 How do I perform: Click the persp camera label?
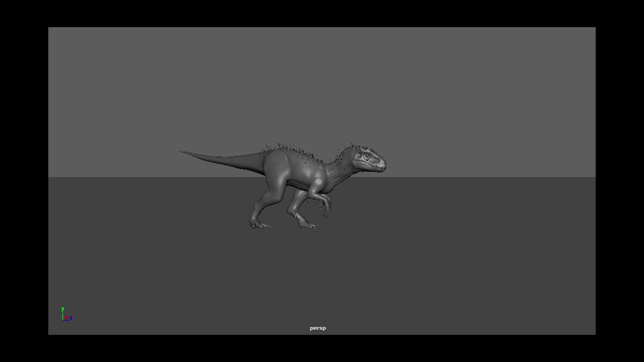click(317, 328)
